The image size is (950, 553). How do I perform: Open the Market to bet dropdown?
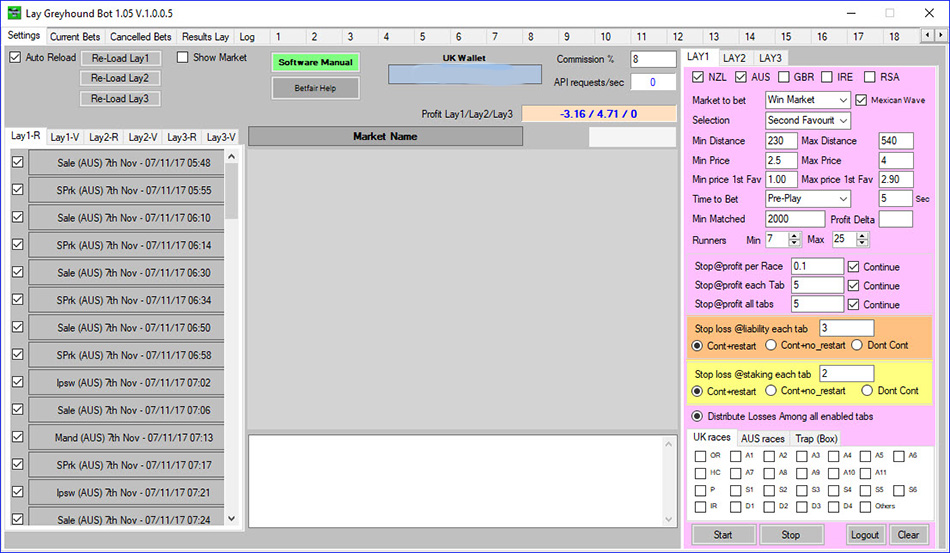[x=807, y=100]
